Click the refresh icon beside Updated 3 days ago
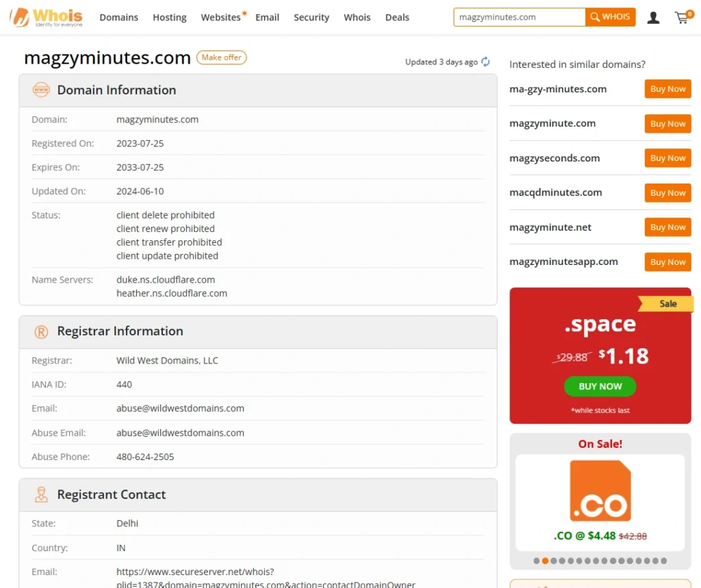 485,62
